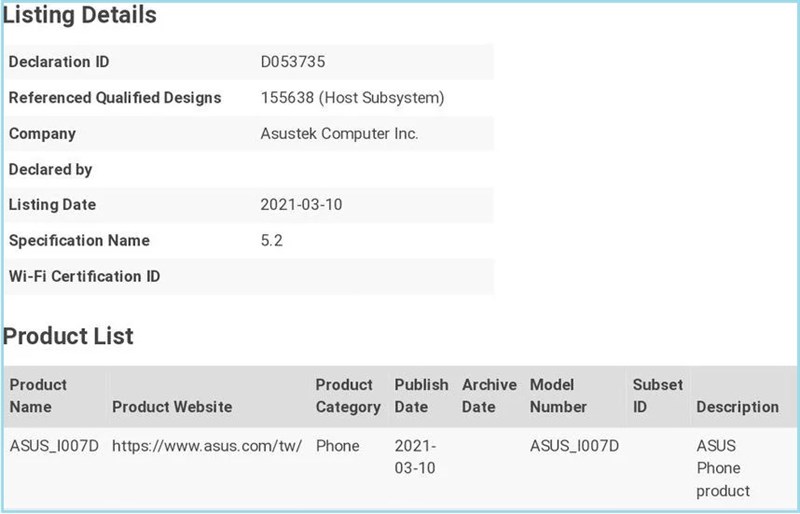Click ASUS_I007D in the Model Number column

(x=574, y=445)
